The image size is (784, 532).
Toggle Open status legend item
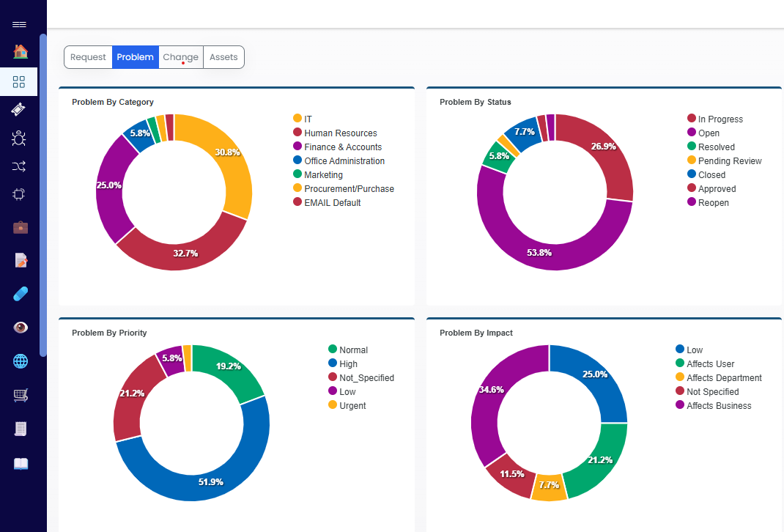[703, 133]
